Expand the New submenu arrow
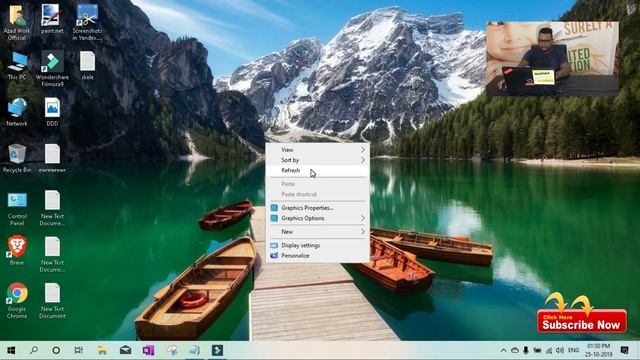This screenshot has height=360, width=640. [362, 231]
